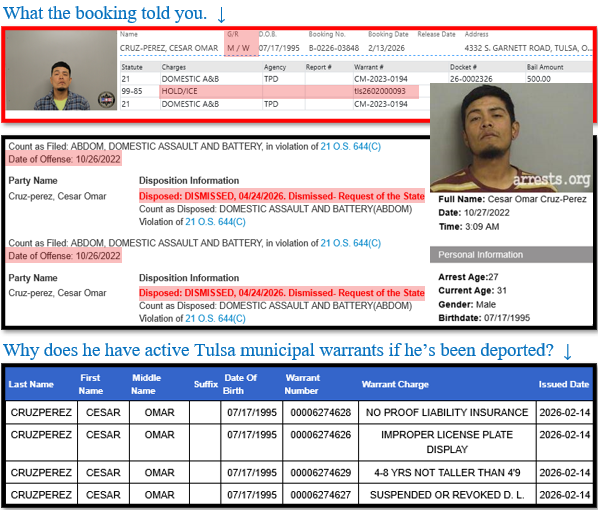Click the NO PROOF LIABILITY INSURANCE charge
Screen dimensions: 598x510
(x=447, y=412)
